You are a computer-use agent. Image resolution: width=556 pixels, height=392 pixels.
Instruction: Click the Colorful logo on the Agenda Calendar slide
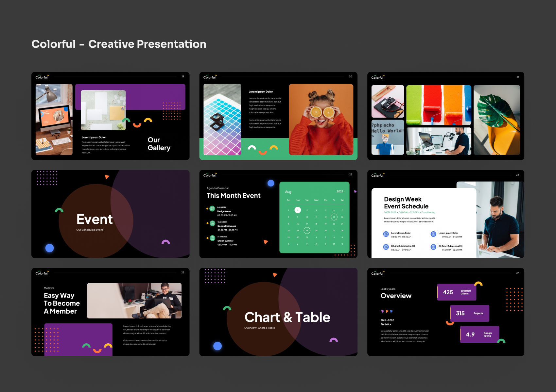209,175
